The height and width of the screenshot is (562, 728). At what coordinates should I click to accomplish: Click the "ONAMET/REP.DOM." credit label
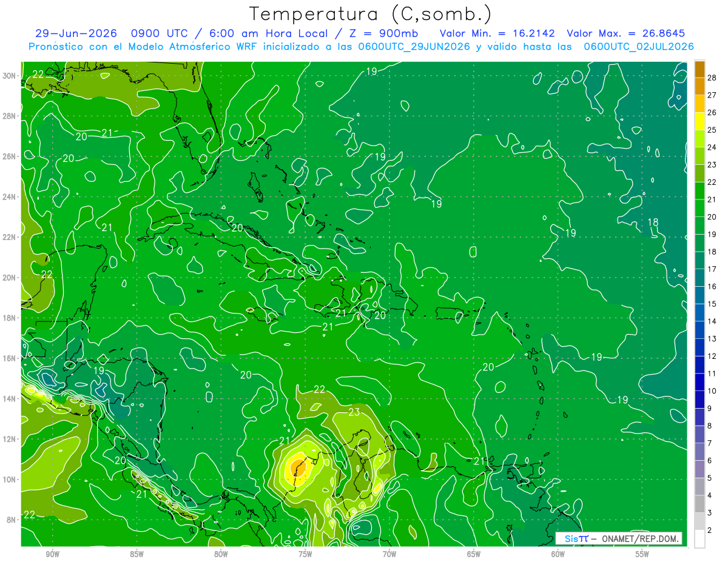pyautogui.click(x=641, y=538)
